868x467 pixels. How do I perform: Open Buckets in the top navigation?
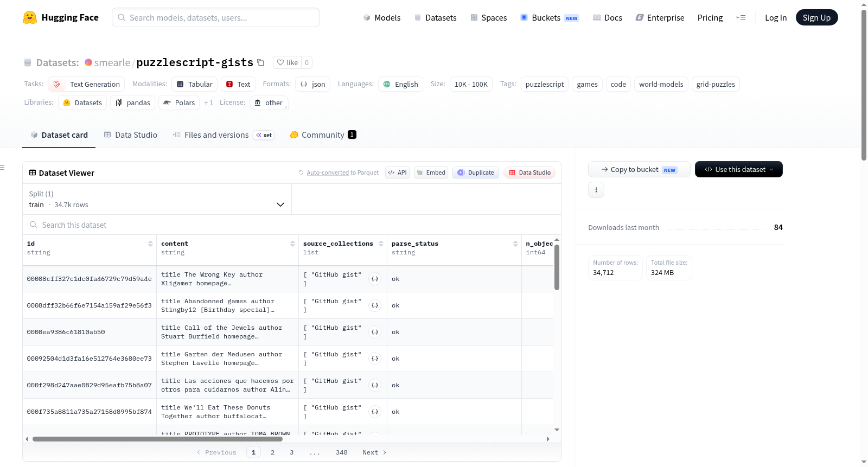coord(550,17)
